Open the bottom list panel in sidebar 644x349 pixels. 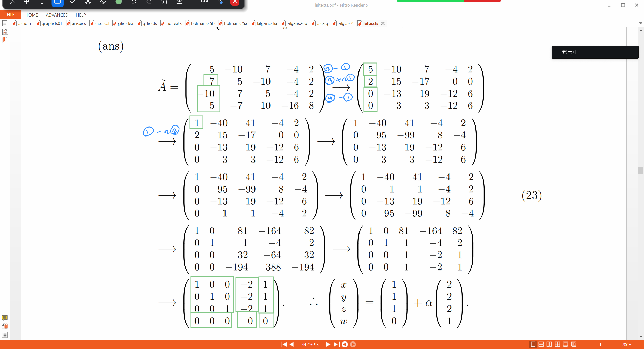click(x=5, y=335)
